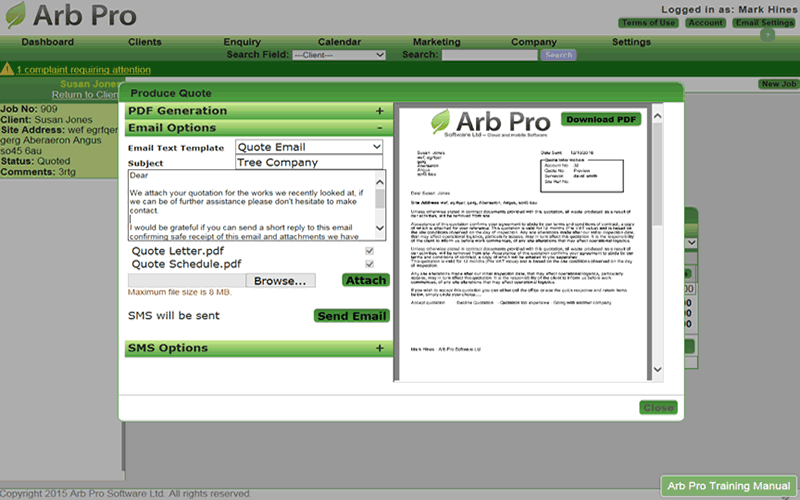Toggle the Quote Schedule.pdf checkbox
This screenshot has height=500, width=800.
pyautogui.click(x=369, y=264)
